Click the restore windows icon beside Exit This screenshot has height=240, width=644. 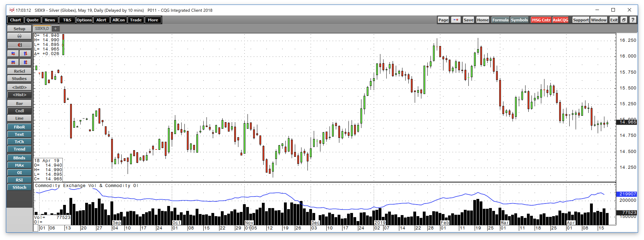pos(624,20)
